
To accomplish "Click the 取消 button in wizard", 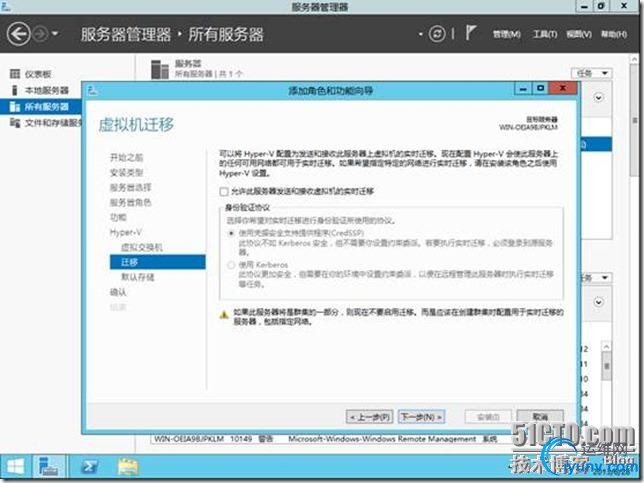I will (540, 417).
